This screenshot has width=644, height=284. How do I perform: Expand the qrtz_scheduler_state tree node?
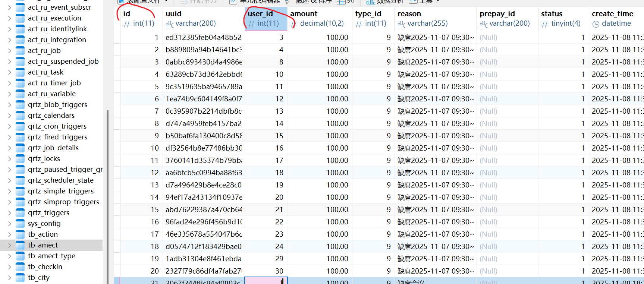[x=10, y=180]
